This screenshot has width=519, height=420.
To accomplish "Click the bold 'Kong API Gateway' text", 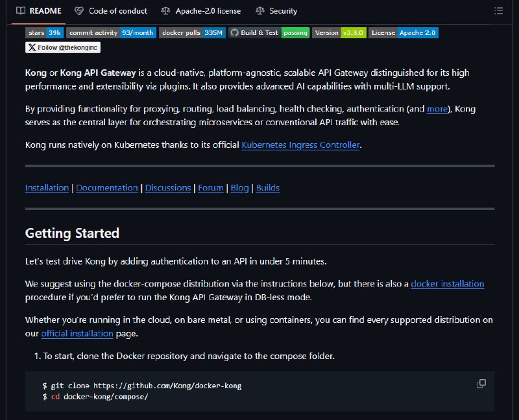I will pos(98,73).
